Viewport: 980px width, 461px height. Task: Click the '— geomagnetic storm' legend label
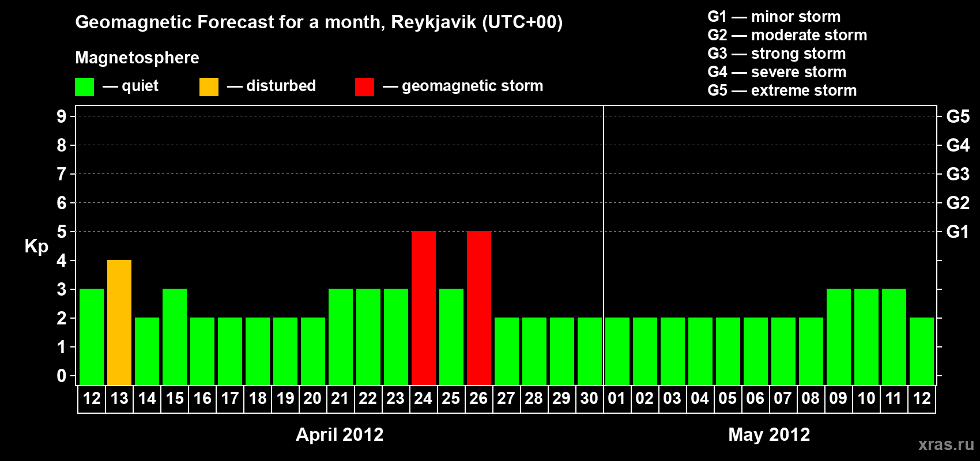pyautogui.click(x=463, y=86)
